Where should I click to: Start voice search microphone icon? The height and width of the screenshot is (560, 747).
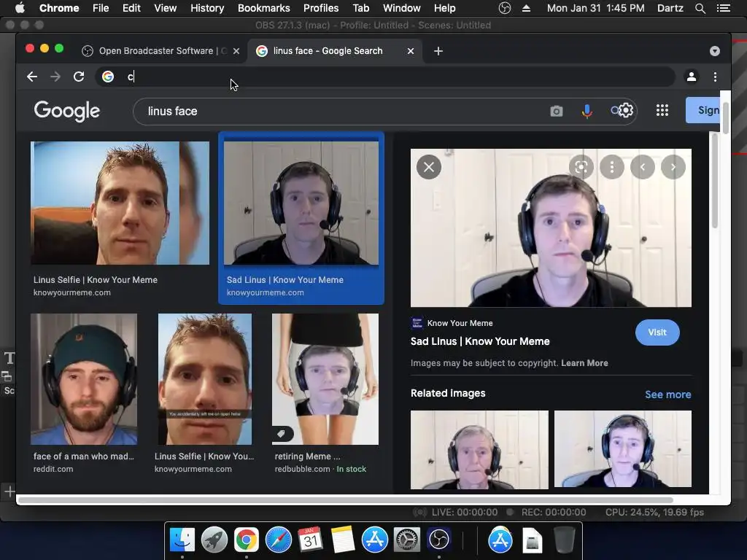click(x=587, y=112)
